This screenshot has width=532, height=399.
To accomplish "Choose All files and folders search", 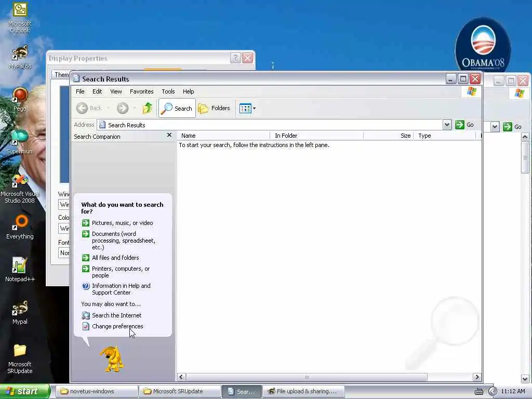I will 111,258.
